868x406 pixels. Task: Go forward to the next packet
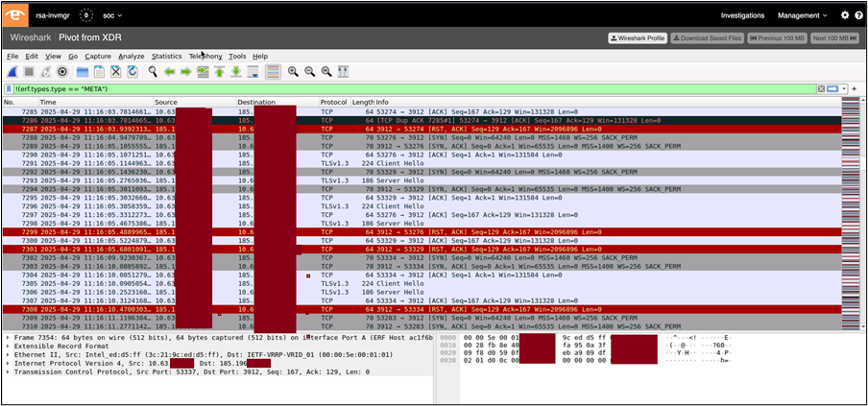[186, 71]
